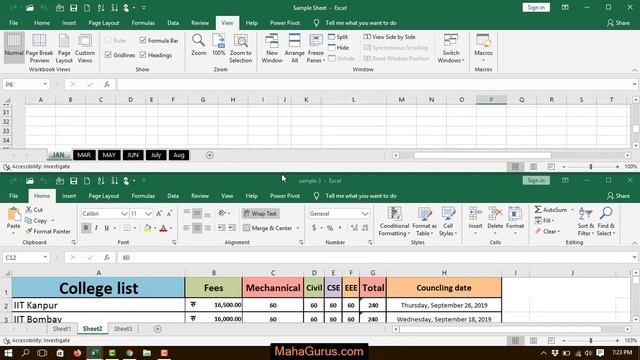The height and width of the screenshot is (360, 640).
Task: Switch to Sheet3 in sample 3
Action: point(123,329)
